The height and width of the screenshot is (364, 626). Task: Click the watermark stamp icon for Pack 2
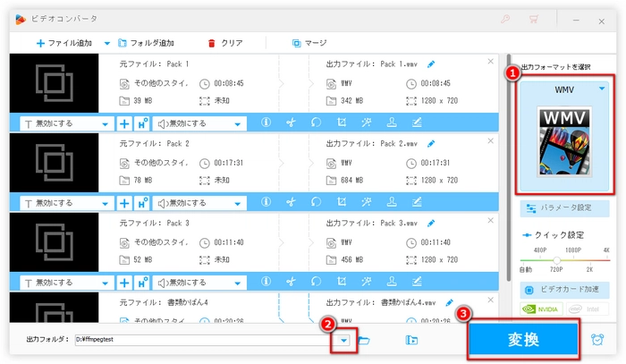pos(392,202)
